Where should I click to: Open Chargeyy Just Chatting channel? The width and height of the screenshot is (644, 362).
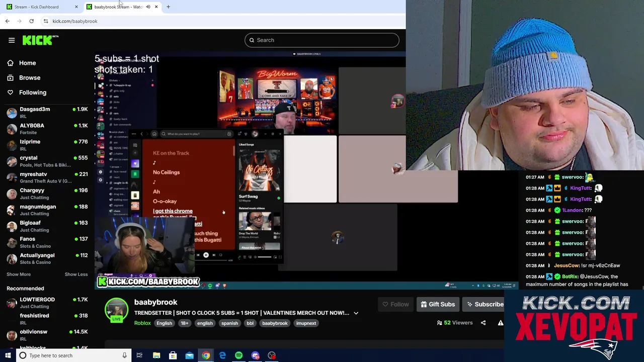[x=47, y=194]
